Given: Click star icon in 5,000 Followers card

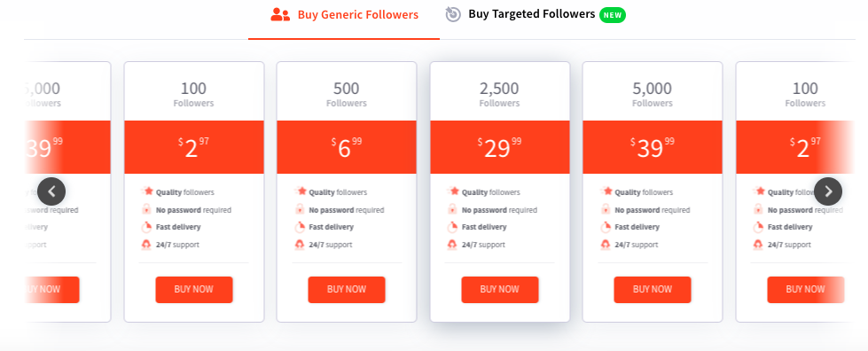Looking at the screenshot, I should pos(606,191).
